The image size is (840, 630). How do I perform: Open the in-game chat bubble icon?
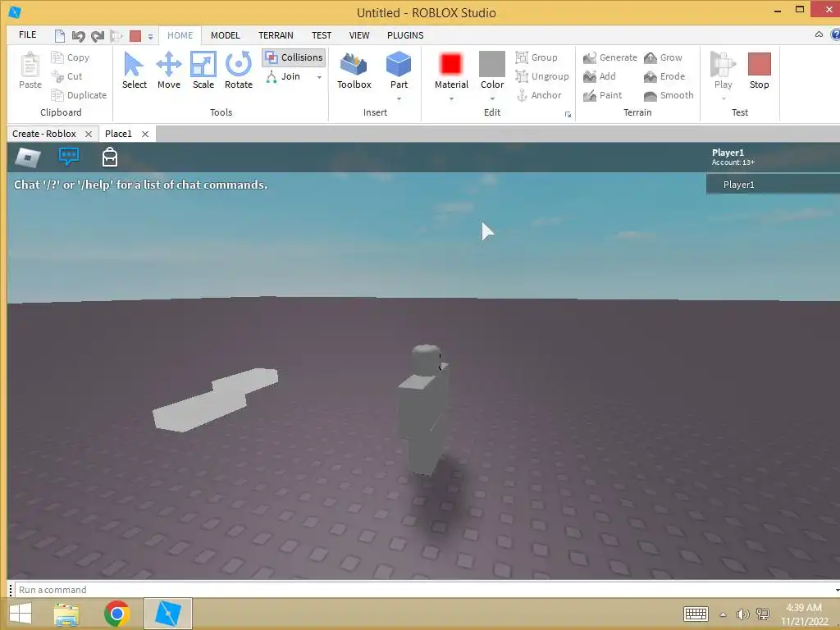[x=69, y=157]
